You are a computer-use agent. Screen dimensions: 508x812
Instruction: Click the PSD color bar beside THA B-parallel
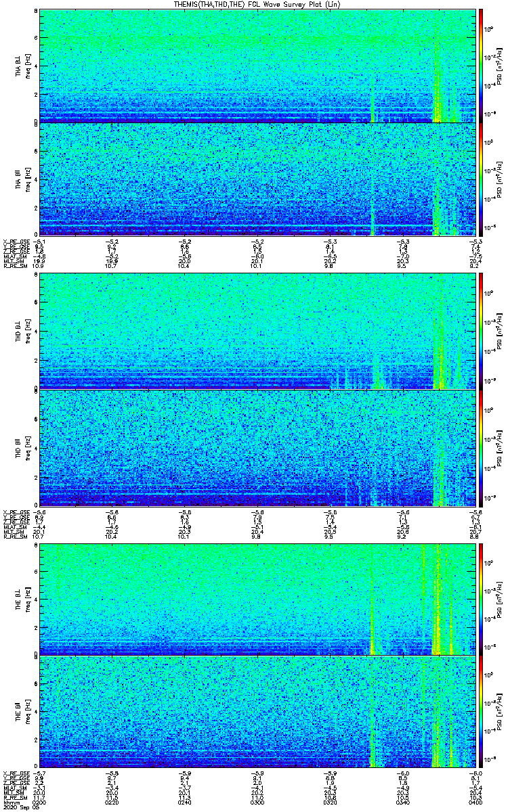(x=482, y=179)
